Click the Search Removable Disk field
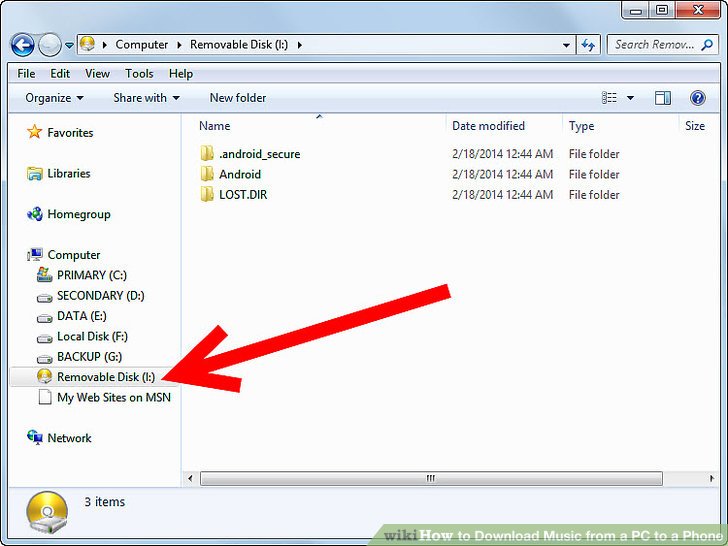This screenshot has height=546, width=728. tap(663, 45)
